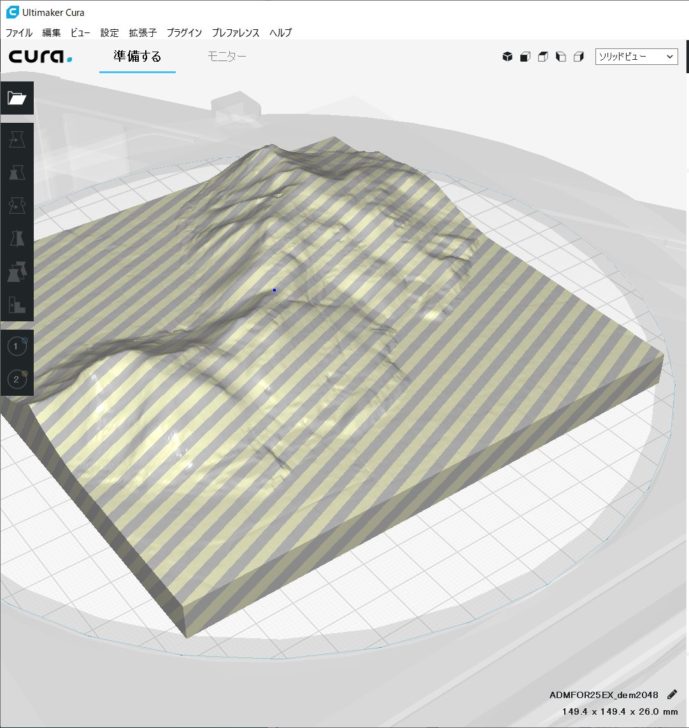Open file with the folder icon
The height and width of the screenshot is (728, 689).
[x=17, y=98]
